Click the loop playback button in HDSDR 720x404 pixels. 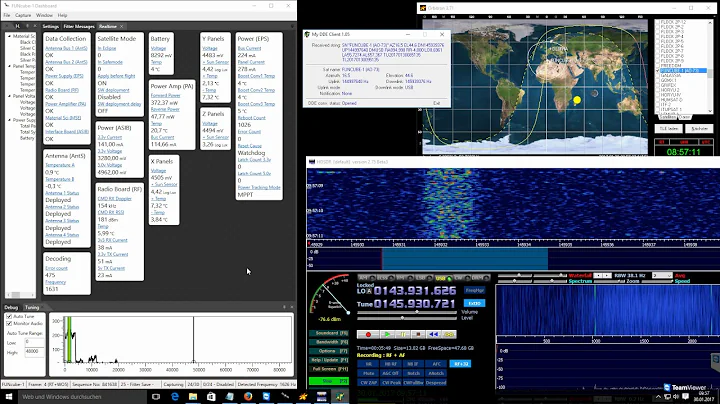(449, 335)
